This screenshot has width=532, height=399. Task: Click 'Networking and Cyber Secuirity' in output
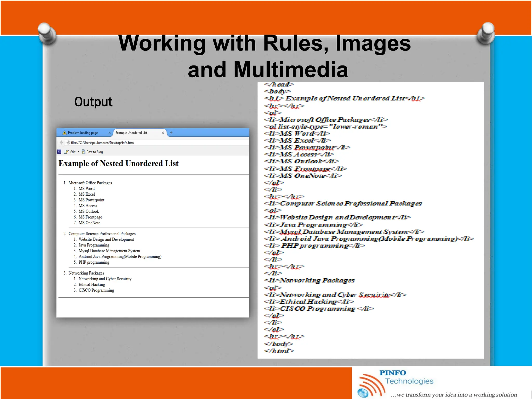[x=105, y=279]
